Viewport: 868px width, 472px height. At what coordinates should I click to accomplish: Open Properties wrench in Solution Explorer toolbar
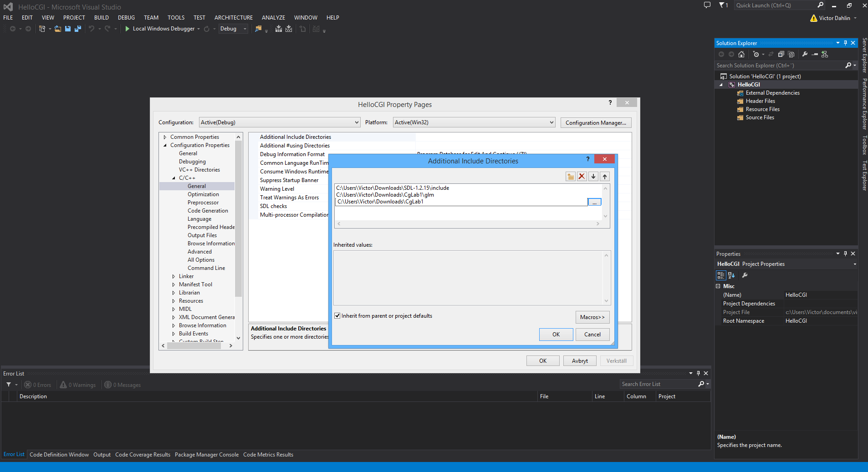coord(805,54)
